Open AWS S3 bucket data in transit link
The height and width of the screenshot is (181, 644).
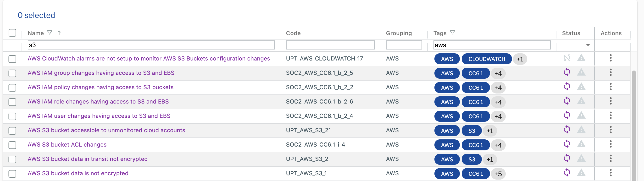88,159
